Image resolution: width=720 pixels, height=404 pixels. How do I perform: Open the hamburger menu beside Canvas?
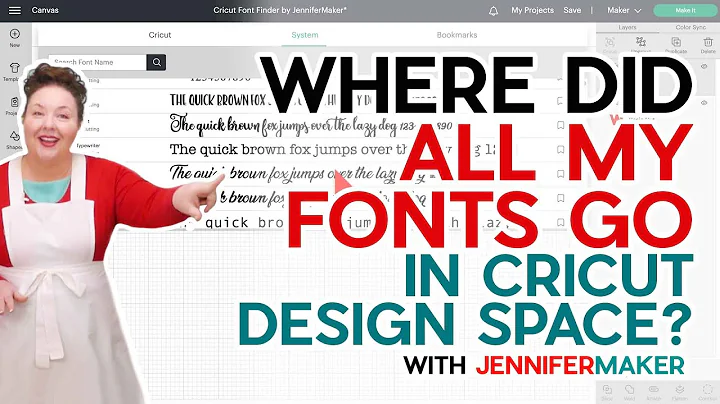click(15, 10)
